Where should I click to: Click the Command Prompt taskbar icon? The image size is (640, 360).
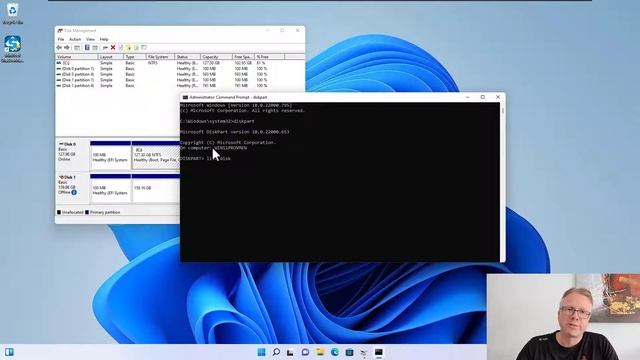click(379, 352)
